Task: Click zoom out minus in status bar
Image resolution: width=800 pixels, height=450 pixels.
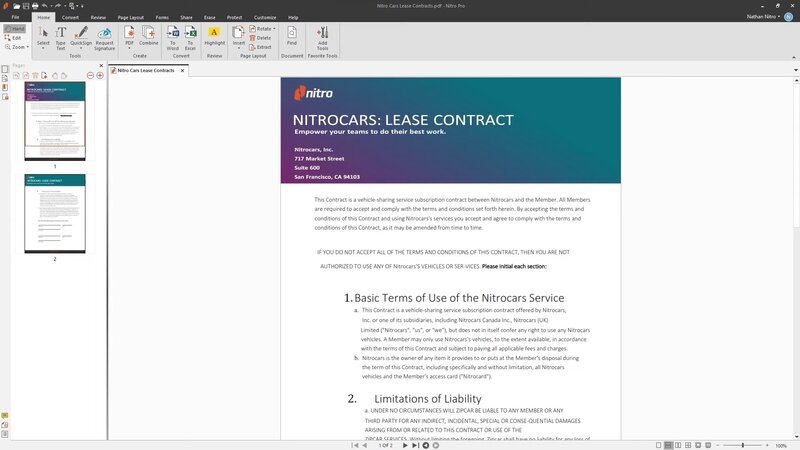Action: [718, 445]
